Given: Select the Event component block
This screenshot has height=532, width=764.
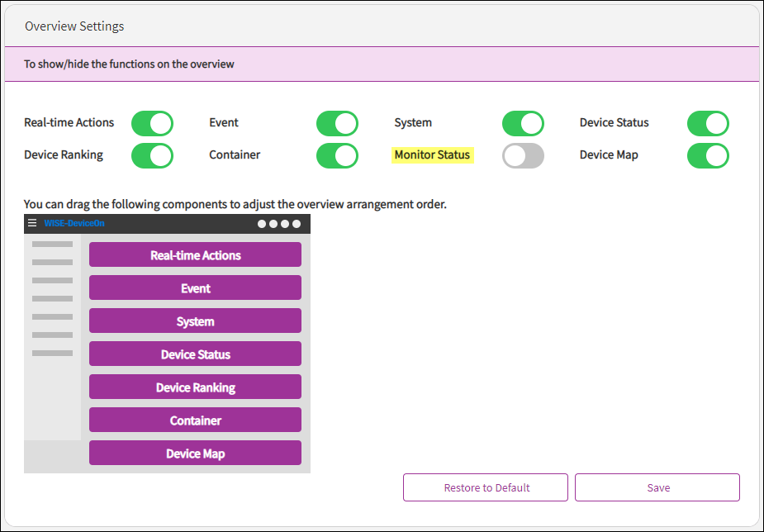Looking at the screenshot, I should [195, 288].
